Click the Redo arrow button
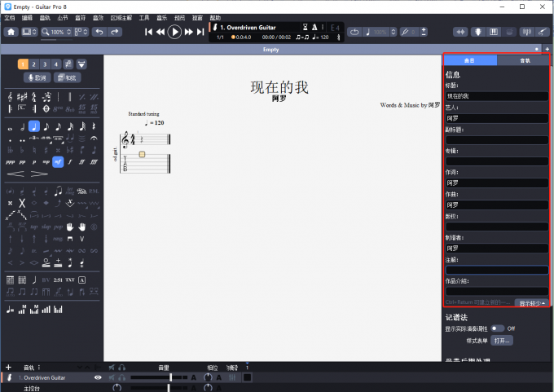This screenshot has height=392, width=554. click(115, 32)
